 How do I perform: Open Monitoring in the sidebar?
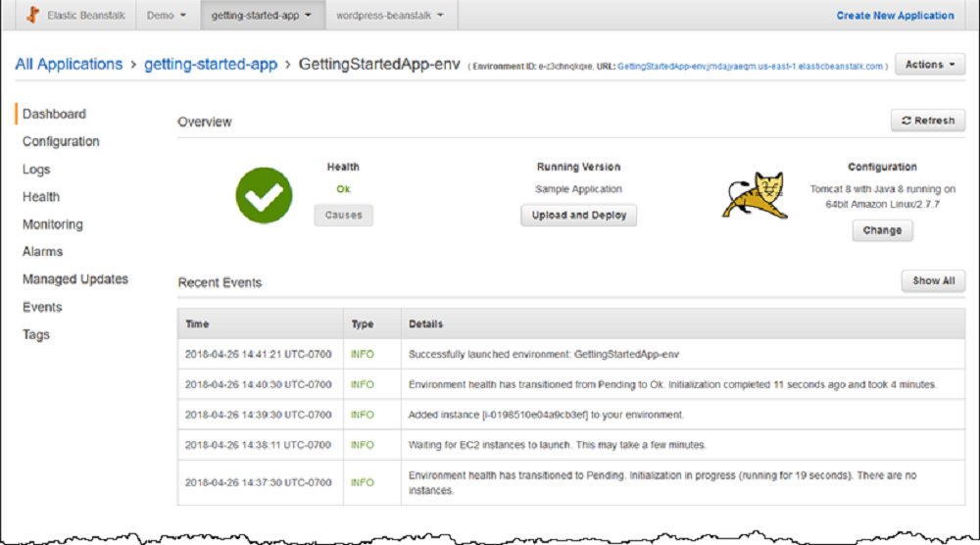coord(53,224)
